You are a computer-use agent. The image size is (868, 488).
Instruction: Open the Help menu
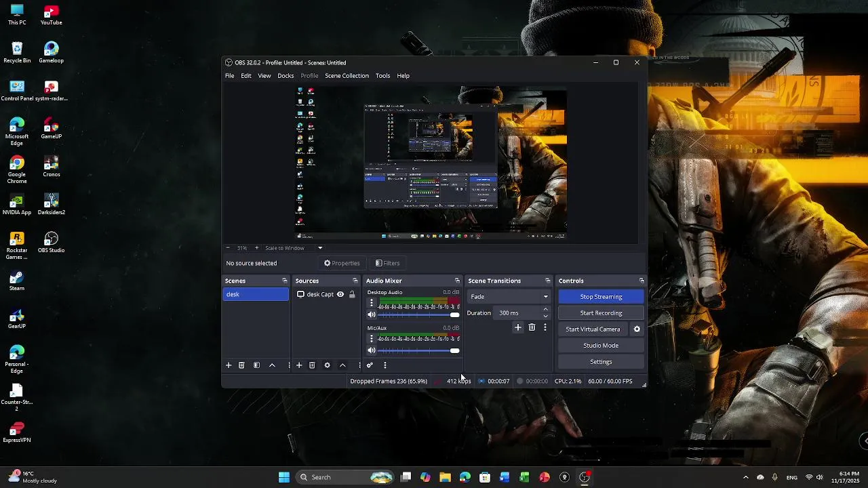pos(403,76)
